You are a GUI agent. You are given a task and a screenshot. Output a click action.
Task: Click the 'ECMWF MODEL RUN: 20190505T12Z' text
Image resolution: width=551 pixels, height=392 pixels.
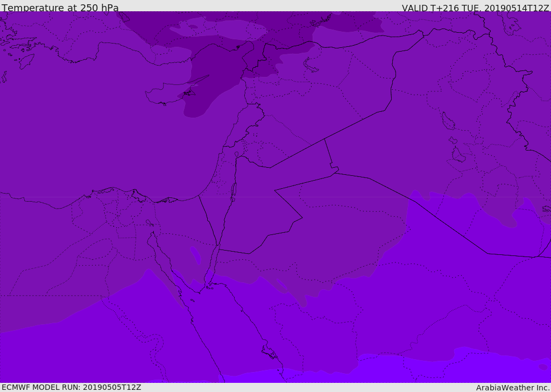(x=72, y=387)
